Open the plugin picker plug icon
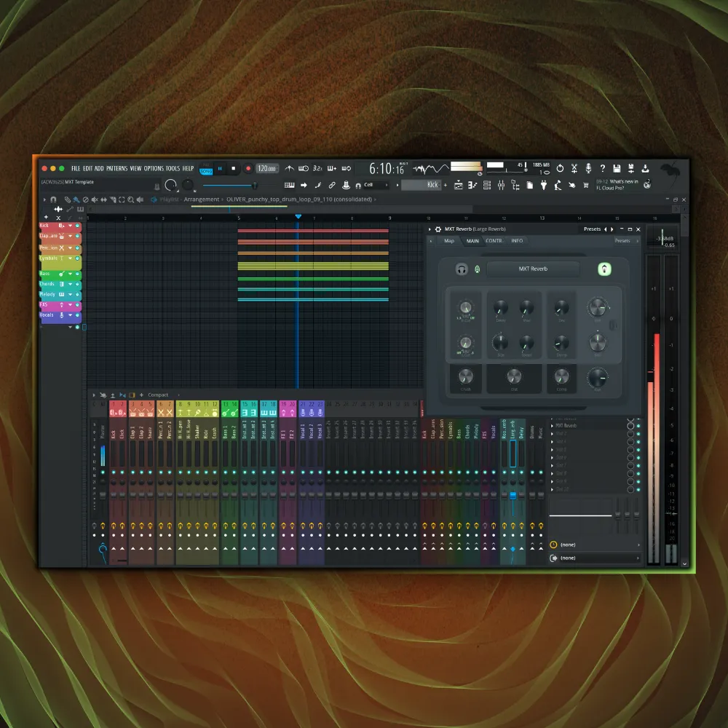Viewport: 728px width, 728px height. pyautogui.click(x=543, y=186)
